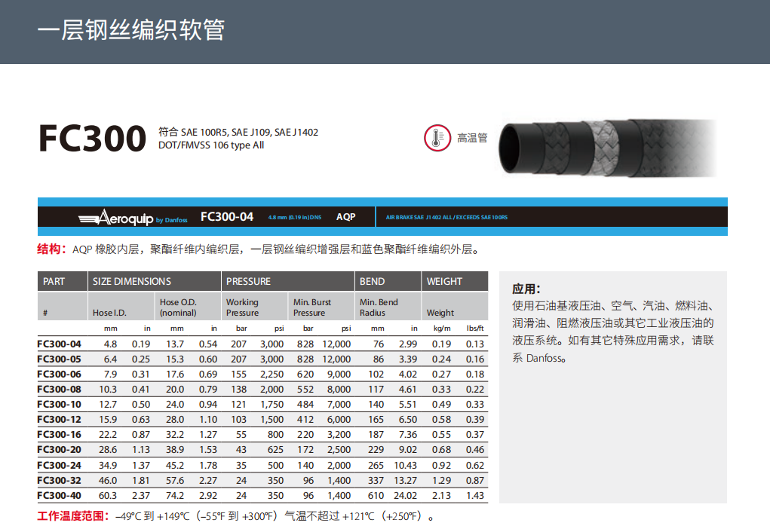
Task: Select the FC300 product title
Action: [92, 139]
